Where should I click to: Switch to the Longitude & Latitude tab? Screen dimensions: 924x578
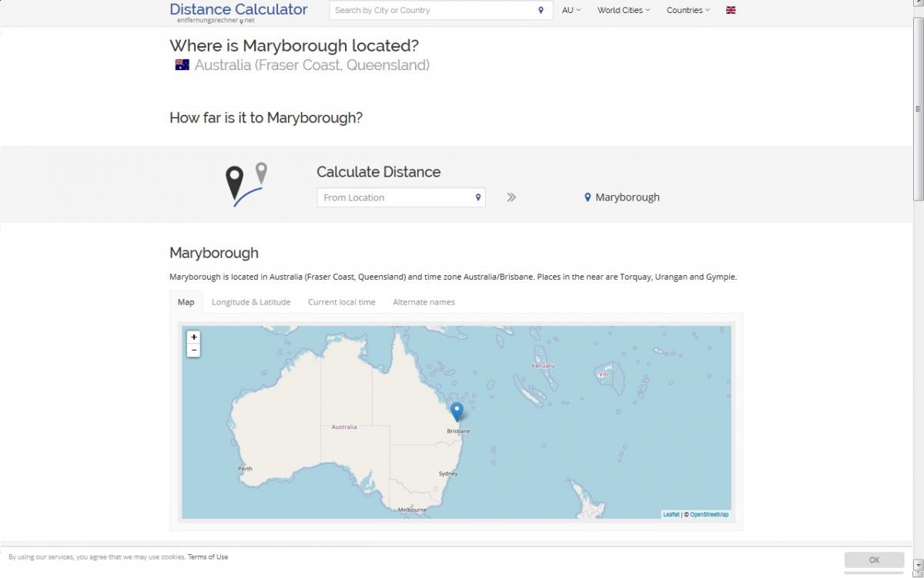click(251, 302)
